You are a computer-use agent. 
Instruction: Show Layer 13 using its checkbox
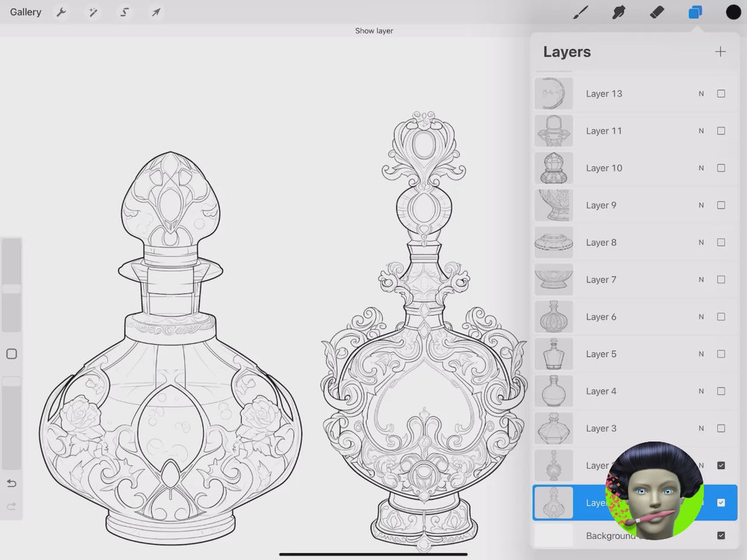coord(721,94)
